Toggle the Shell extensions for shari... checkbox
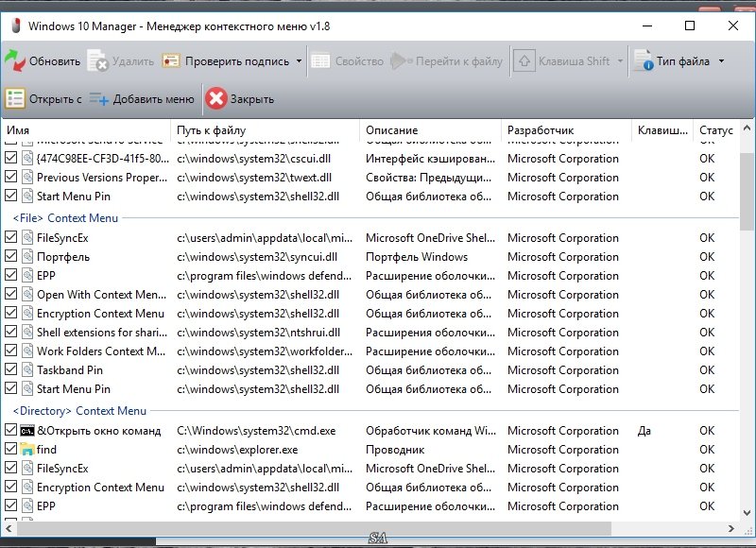Screen dimensions: 756x548 pos(10,332)
